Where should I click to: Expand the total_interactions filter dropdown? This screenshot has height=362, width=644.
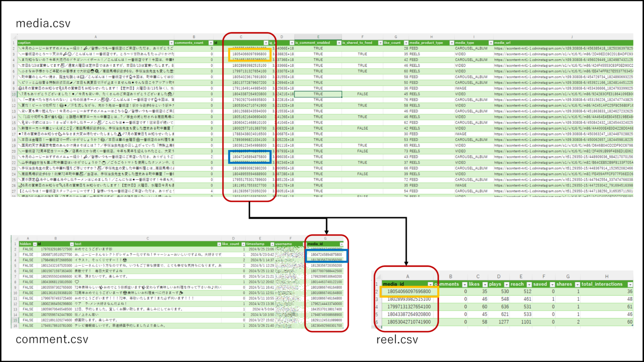[x=630, y=284]
